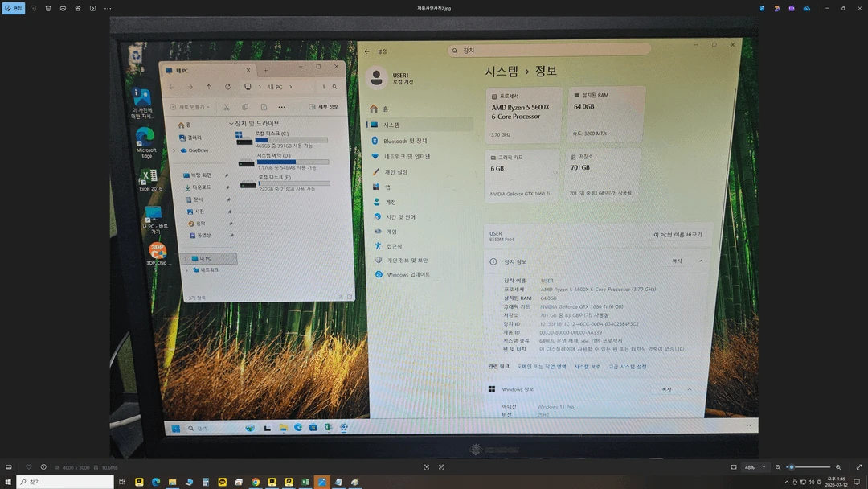Open the taskbar clock showing 2026-07-12

[837, 482]
